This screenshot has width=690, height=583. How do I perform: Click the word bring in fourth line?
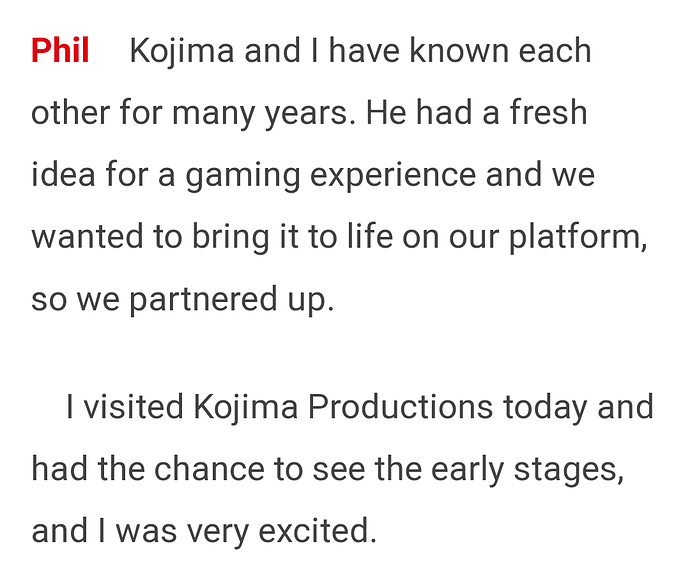[231, 238]
